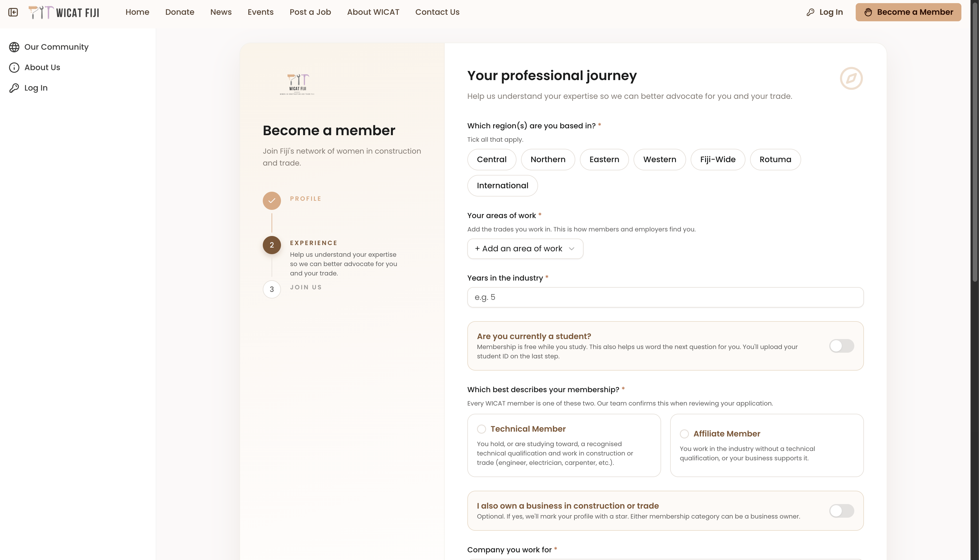979x560 pixels.
Task: Toggle the Central region chip
Action: click(491, 160)
